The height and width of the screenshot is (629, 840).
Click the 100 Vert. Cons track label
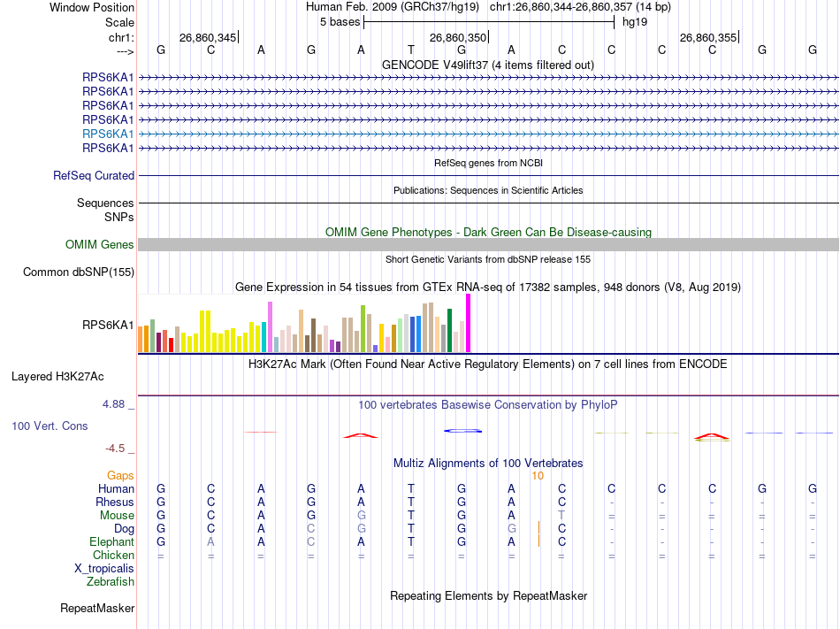click(x=50, y=426)
